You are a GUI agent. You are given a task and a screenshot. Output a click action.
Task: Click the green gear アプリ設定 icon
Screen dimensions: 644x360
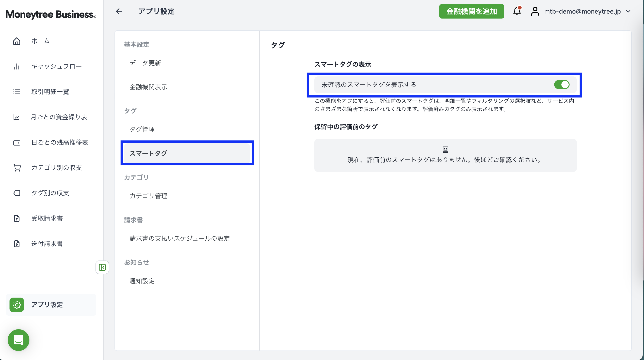pyautogui.click(x=17, y=305)
